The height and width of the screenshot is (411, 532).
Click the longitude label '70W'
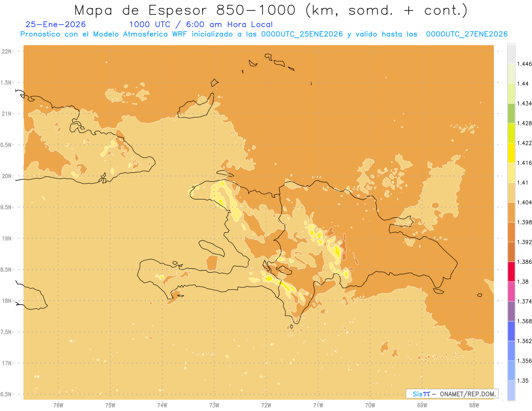(370, 405)
